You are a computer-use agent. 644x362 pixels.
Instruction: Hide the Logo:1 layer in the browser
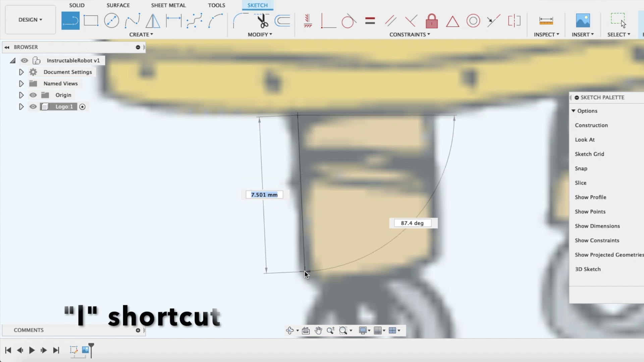[33, 107]
